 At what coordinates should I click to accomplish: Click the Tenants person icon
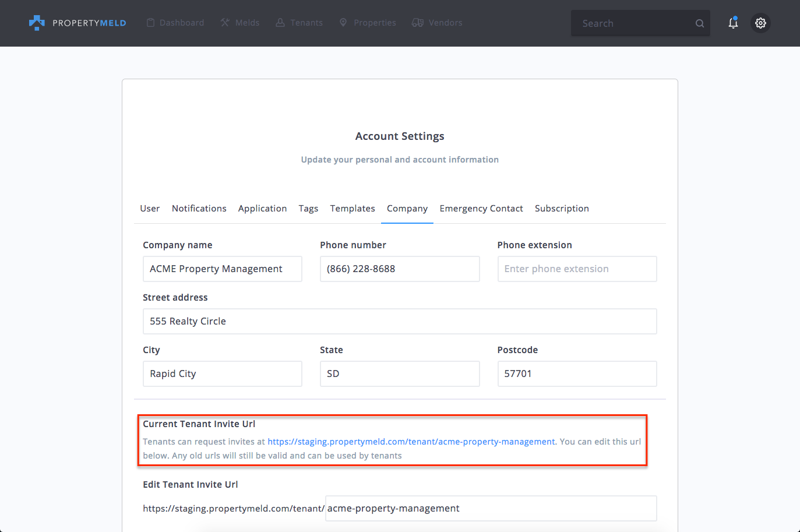pyautogui.click(x=280, y=23)
